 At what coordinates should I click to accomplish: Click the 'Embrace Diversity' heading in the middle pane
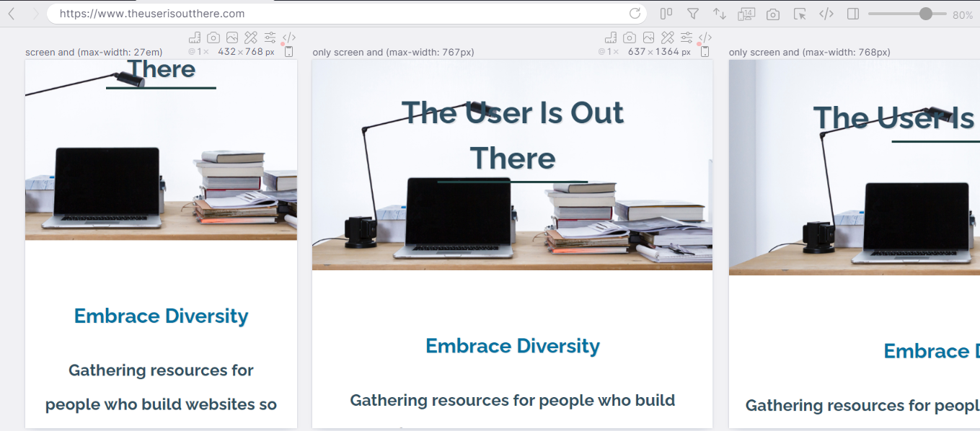point(512,346)
